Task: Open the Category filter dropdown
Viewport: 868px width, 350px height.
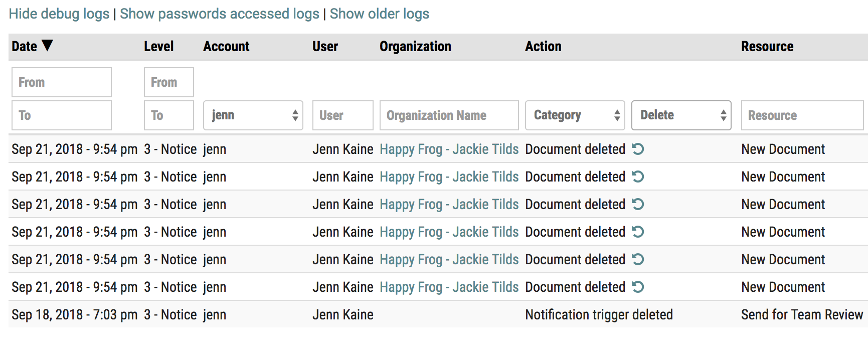Action: (575, 115)
